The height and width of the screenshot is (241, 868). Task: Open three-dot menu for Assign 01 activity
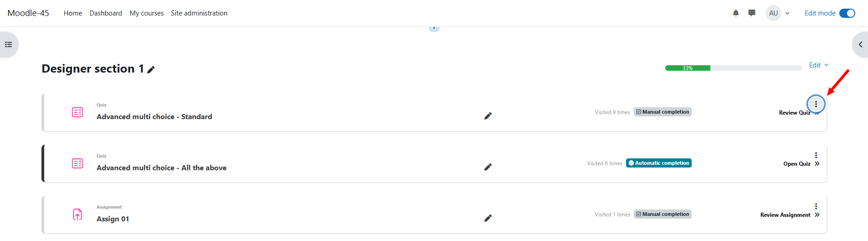[x=816, y=206]
